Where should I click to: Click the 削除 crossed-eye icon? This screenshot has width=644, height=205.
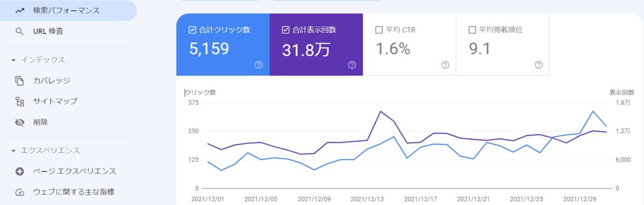coord(20,122)
